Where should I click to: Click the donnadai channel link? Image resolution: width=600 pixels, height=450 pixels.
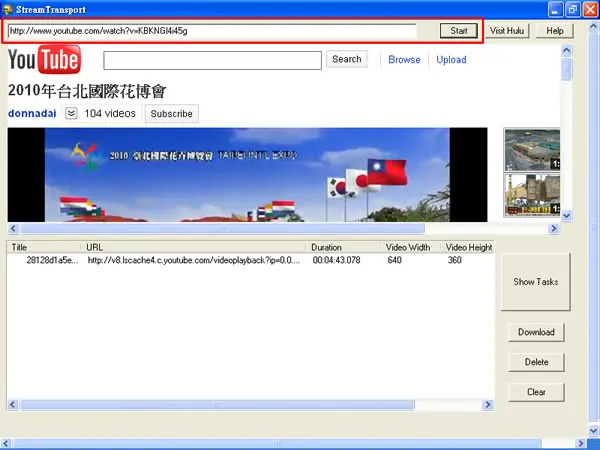[32, 113]
